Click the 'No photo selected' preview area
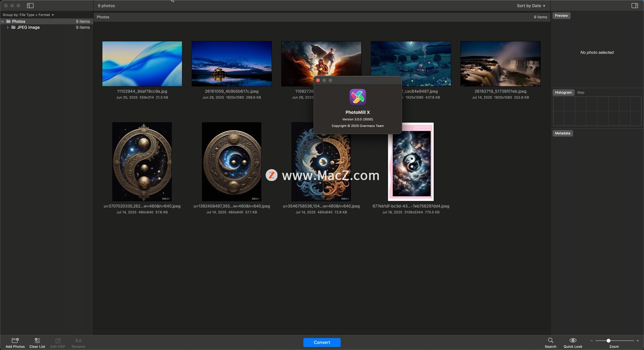 (597, 52)
